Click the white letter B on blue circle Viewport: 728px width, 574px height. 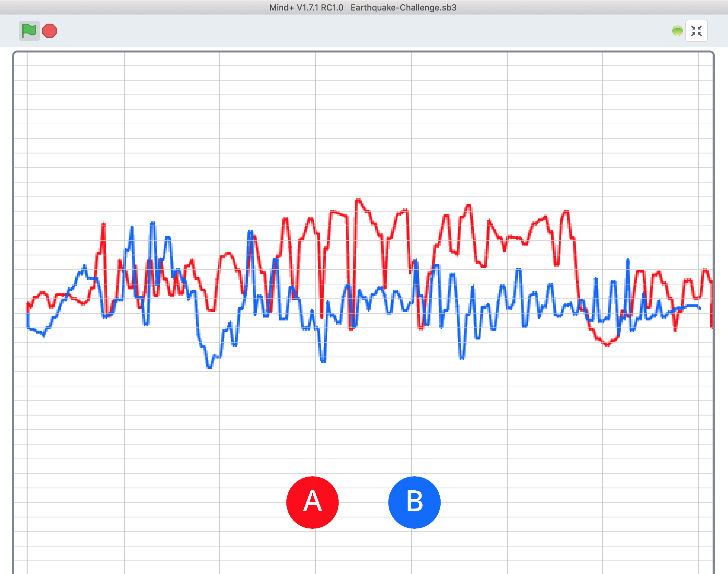[414, 501]
